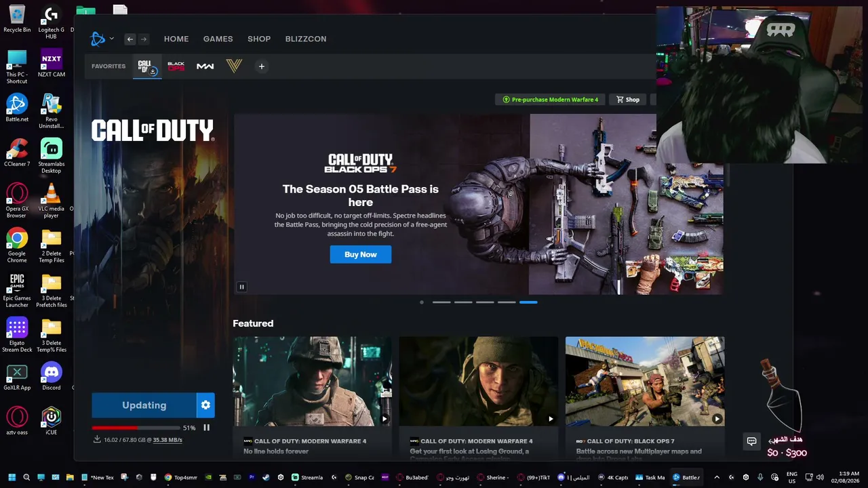
Task: Open Streamlabs Desktop icon
Action: pos(51,156)
